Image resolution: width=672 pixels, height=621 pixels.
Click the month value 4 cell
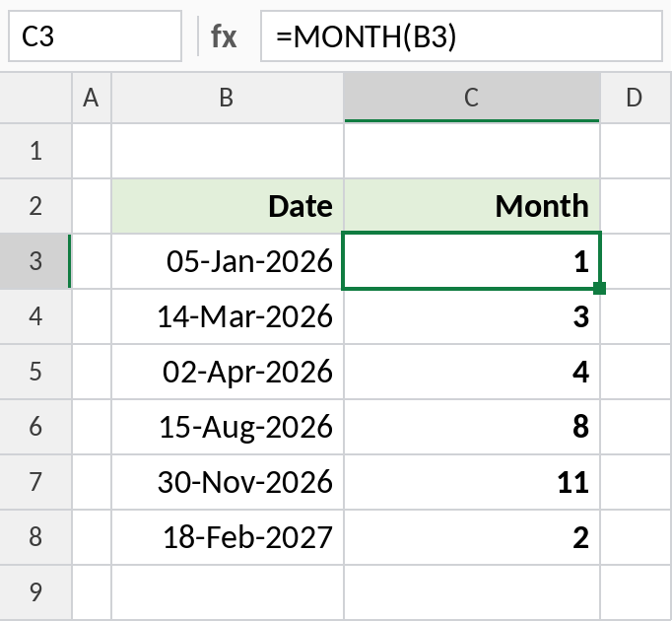click(472, 372)
